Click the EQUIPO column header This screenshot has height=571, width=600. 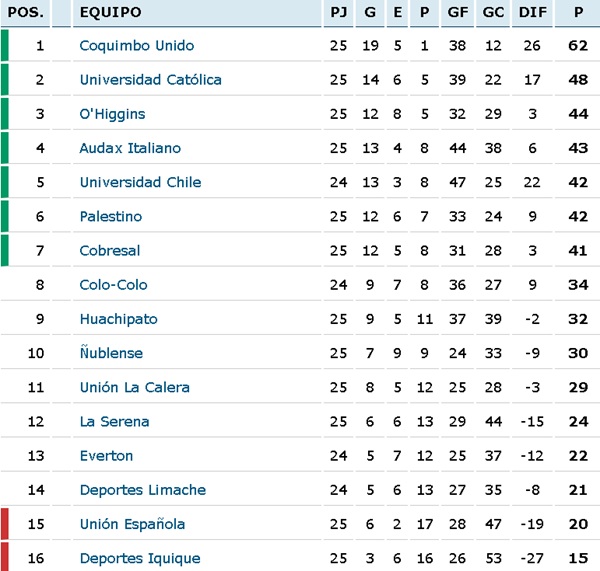[x=110, y=13]
